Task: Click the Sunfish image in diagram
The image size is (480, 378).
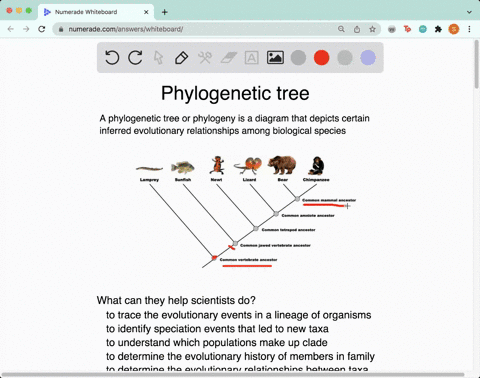Action: click(x=183, y=167)
